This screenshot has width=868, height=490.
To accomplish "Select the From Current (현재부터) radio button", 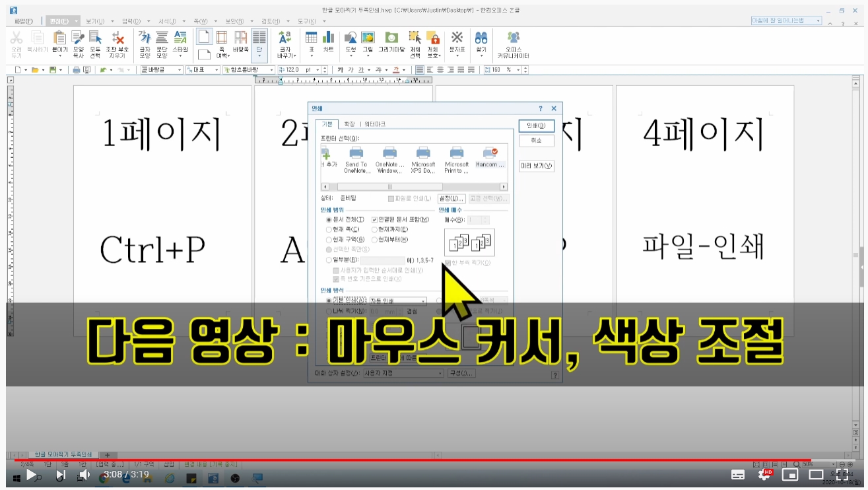I will (x=374, y=239).
